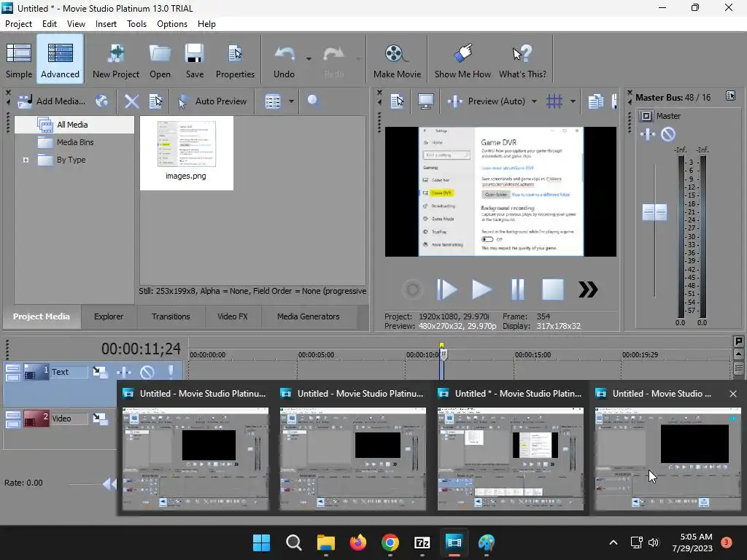Open the Undo history dropdown arrow
The width and height of the screenshot is (747, 560).
309,59
